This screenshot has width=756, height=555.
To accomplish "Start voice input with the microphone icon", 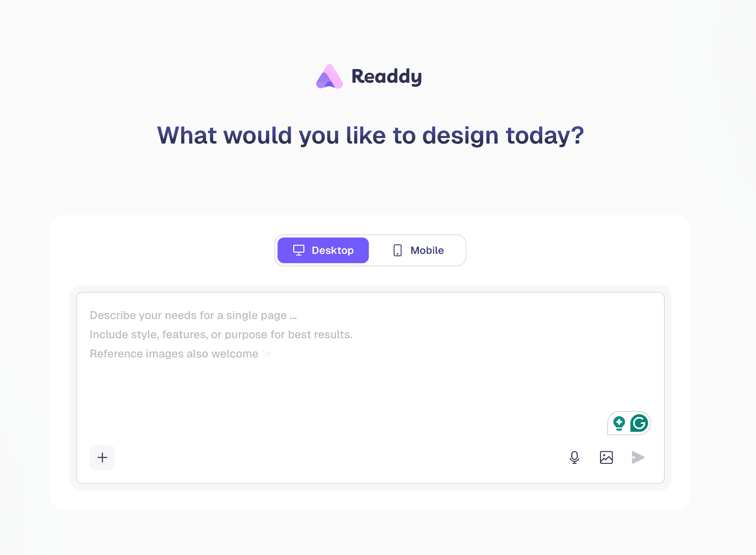I will (x=574, y=457).
